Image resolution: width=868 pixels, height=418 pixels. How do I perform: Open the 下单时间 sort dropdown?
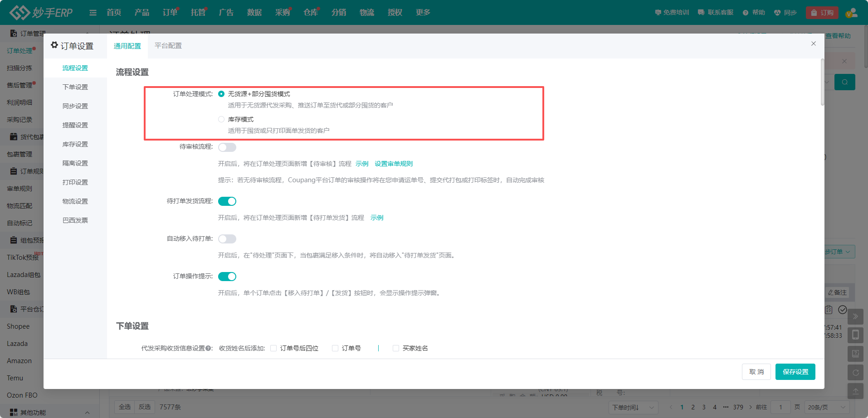[634, 407]
